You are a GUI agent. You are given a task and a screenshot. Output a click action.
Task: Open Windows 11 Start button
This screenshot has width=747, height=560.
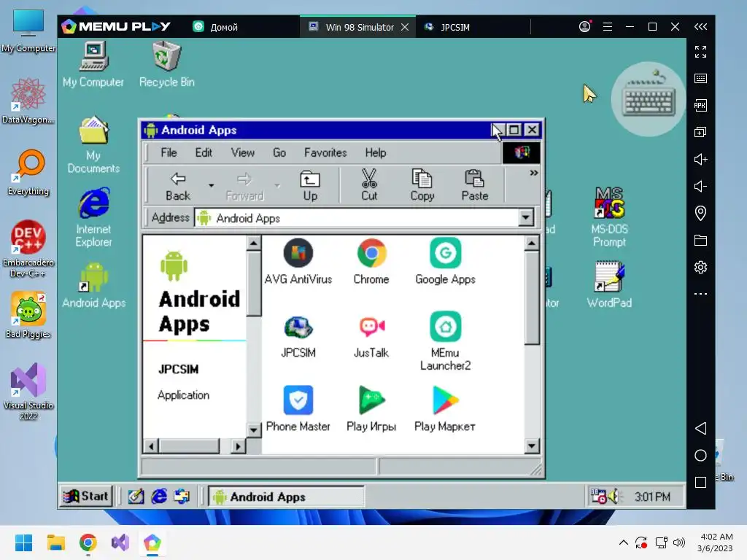click(x=23, y=542)
